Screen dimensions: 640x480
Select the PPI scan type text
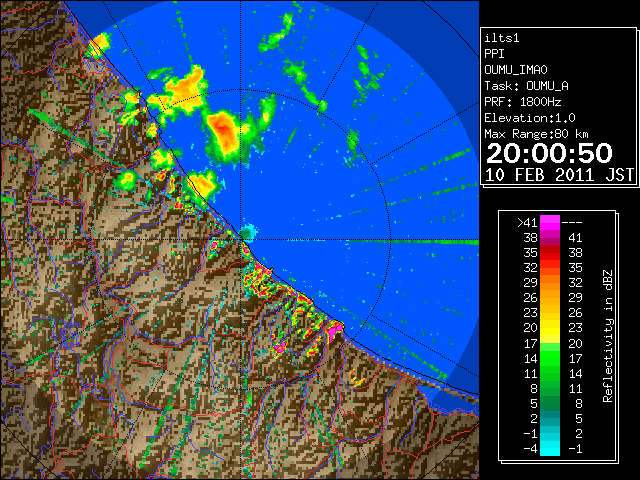pos(494,54)
